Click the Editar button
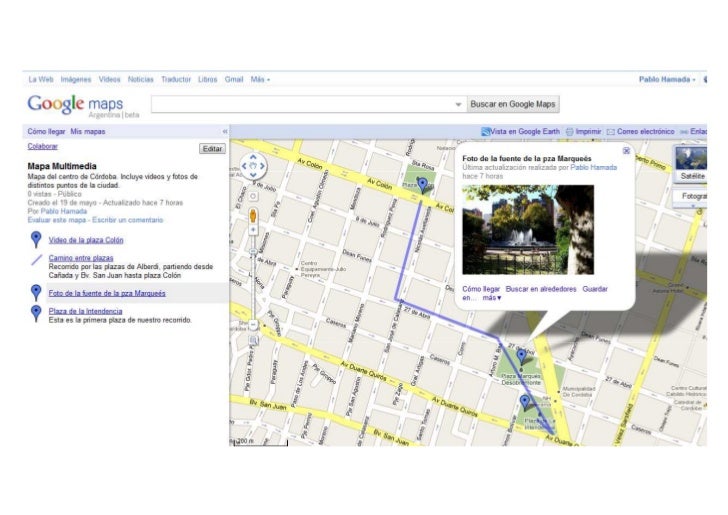The image size is (728, 515). (x=212, y=149)
